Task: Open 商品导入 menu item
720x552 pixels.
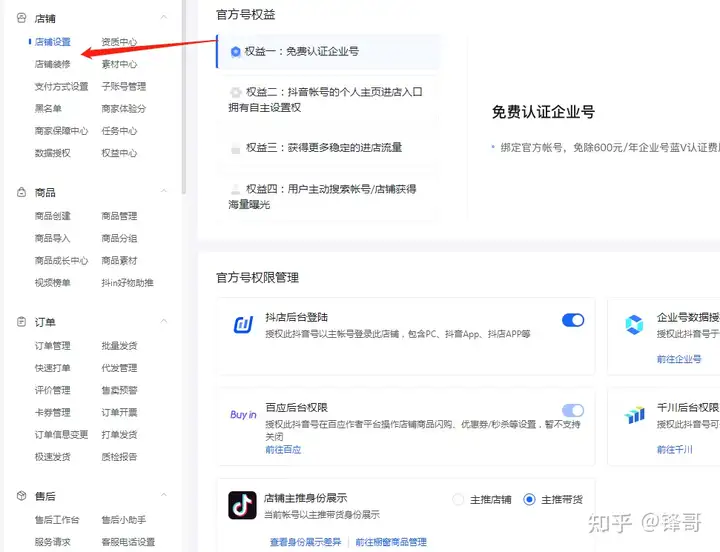Action: (x=53, y=238)
